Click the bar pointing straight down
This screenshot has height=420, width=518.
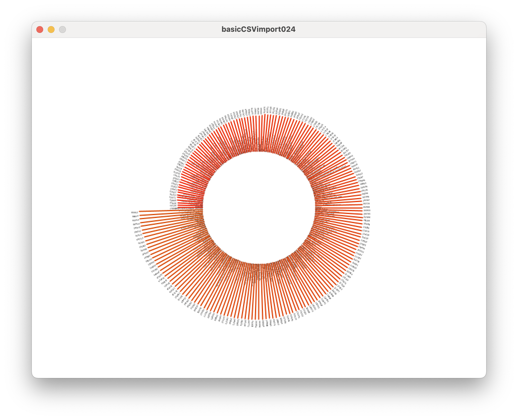tap(259, 292)
